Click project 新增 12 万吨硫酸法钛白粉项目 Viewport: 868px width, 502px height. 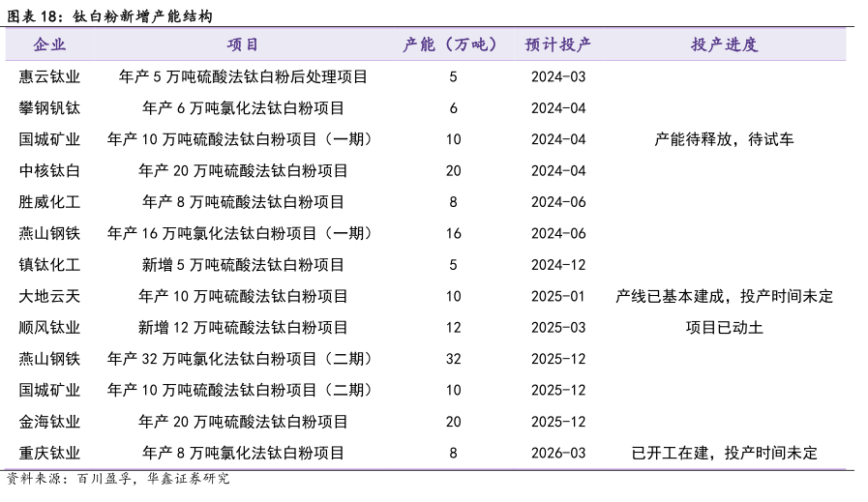tap(243, 328)
